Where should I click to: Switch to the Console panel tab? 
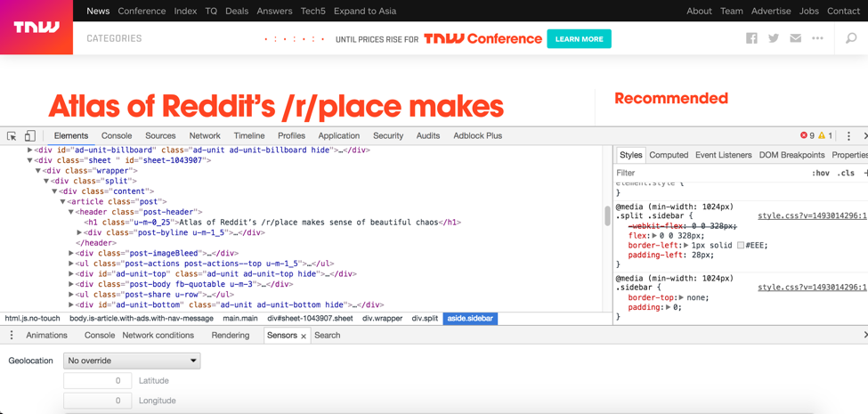117,135
